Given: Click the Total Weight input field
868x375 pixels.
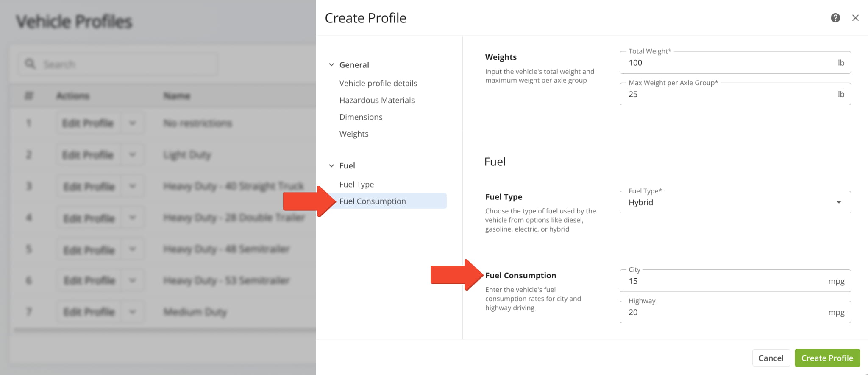Looking at the screenshot, I should pos(735,63).
